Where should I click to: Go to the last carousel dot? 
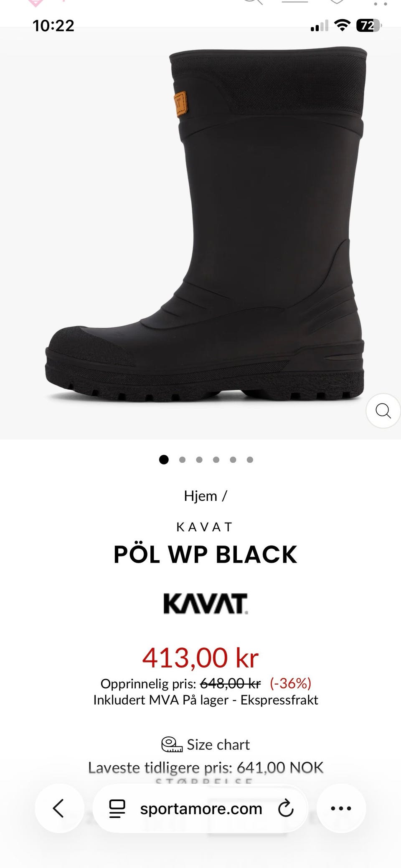coord(250,460)
